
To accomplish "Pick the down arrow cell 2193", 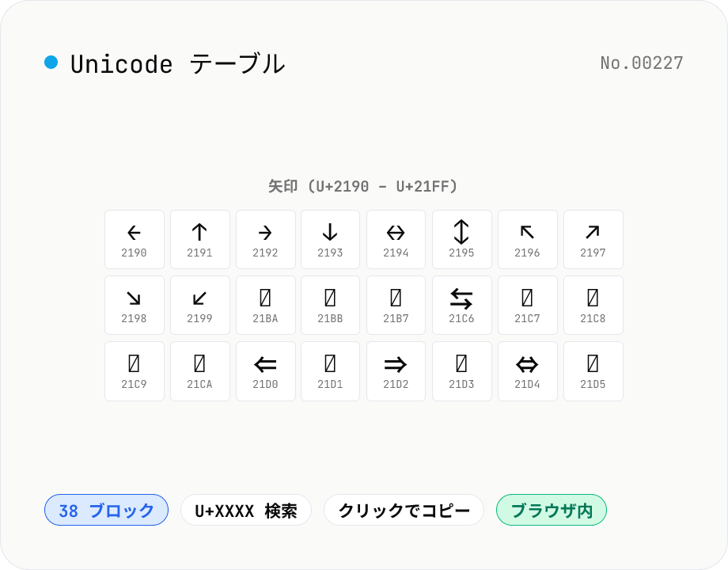I will pyautogui.click(x=330, y=239).
